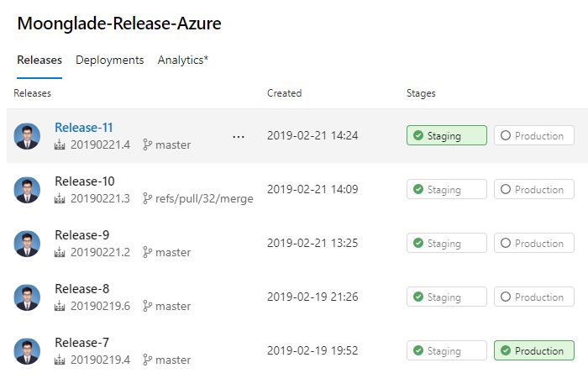Open the Release-11 ellipsis more options
The width and height of the screenshot is (588, 389).
click(x=239, y=137)
